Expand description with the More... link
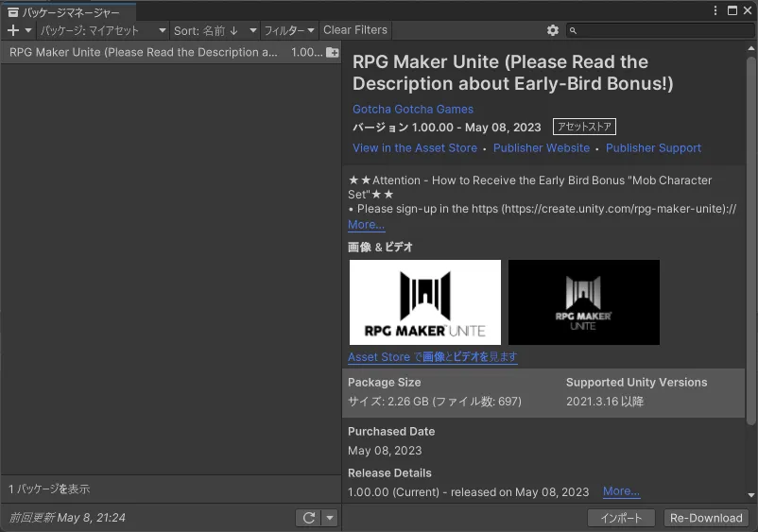 [366, 225]
